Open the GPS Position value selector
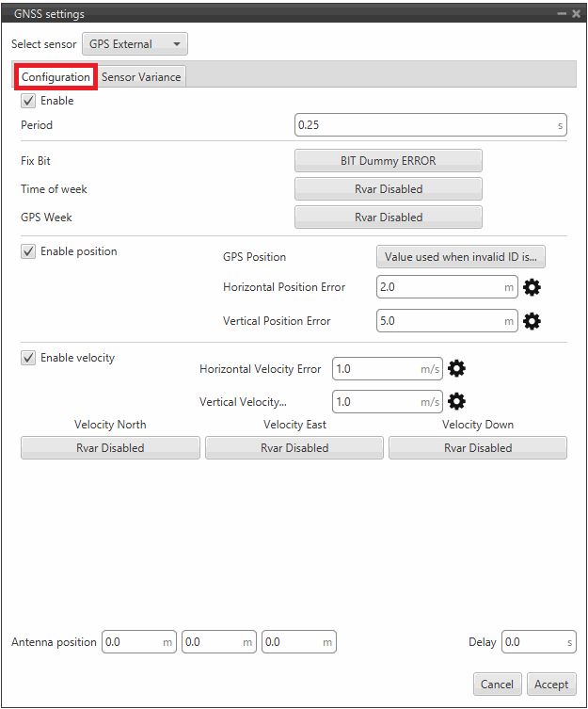The height and width of the screenshot is (709, 588). (460, 257)
